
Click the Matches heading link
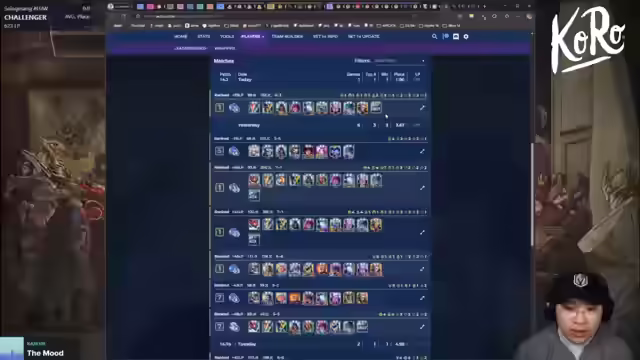224,61
